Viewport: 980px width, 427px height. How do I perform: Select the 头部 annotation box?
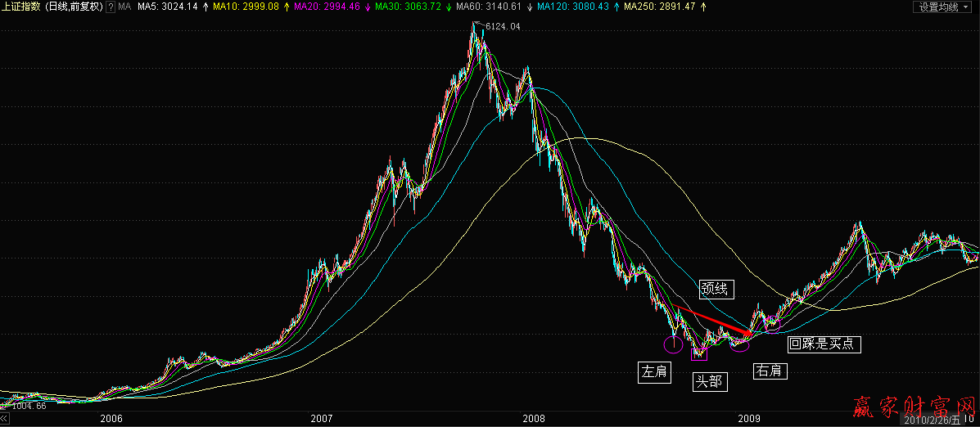coord(709,382)
